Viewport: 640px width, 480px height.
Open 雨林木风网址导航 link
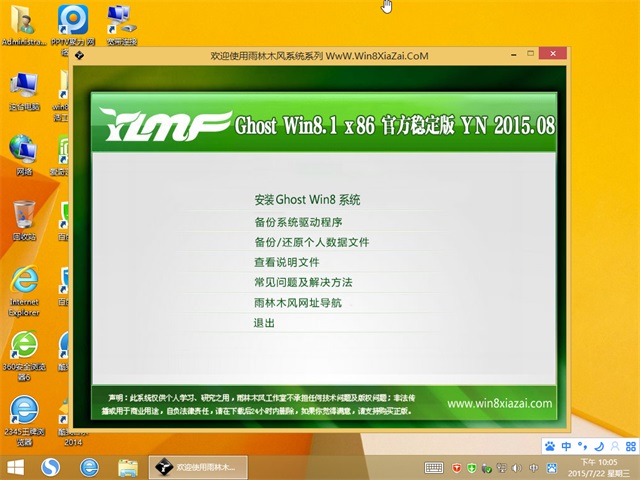(x=304, y=303)
